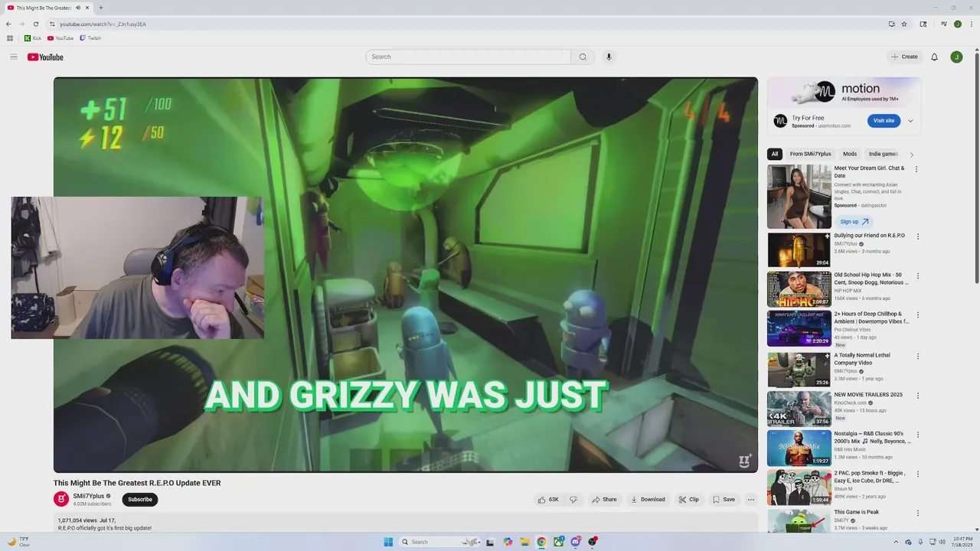Click the channel watermark in video corner
This screenshot has height=551, width=980.
744,461
